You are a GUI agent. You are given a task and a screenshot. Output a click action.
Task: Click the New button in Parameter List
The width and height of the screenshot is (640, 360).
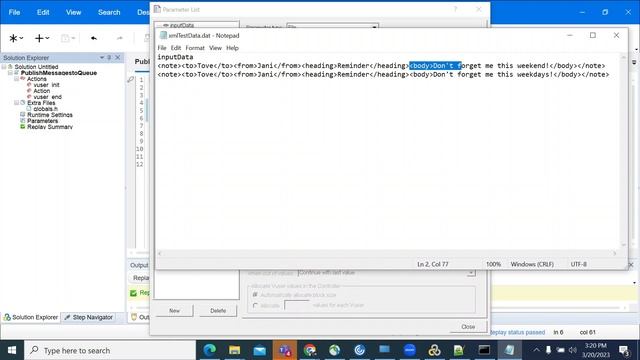pyautogui.click(x=174, y=311)
